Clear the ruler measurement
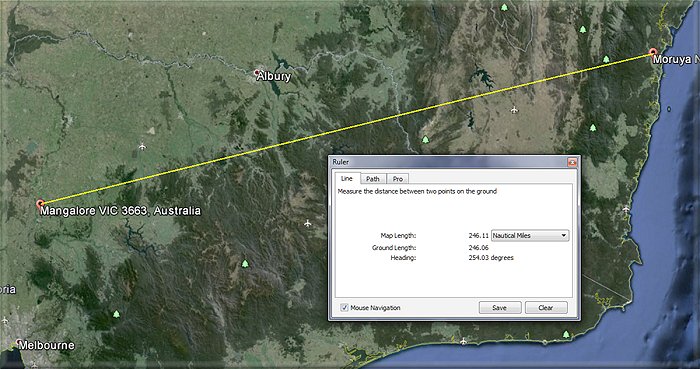Viewport: 700px width, 369px height. coord(546,307)
